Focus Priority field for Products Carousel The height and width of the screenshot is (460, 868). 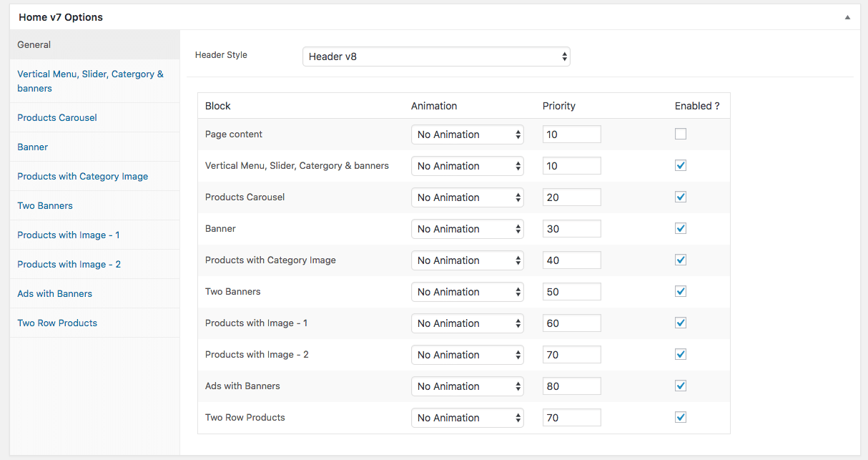(x=572, y=197)
